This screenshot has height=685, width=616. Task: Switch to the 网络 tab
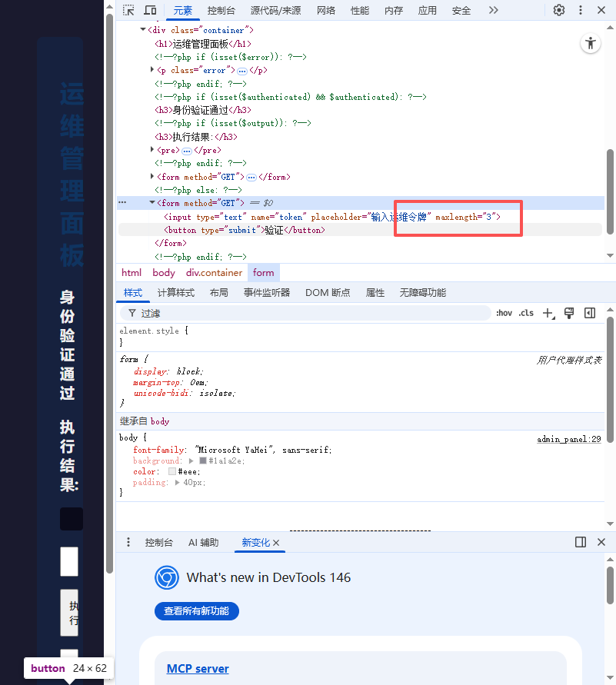tap(326, 10)
